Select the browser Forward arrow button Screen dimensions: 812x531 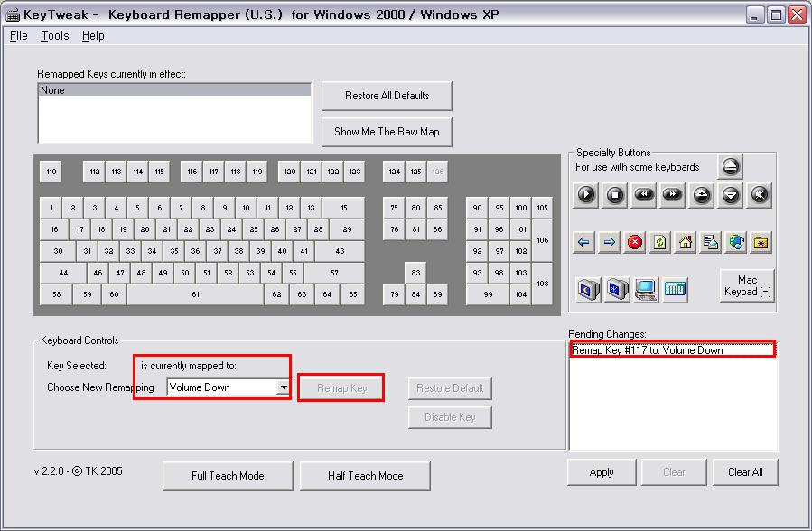(x=609, y=242)
